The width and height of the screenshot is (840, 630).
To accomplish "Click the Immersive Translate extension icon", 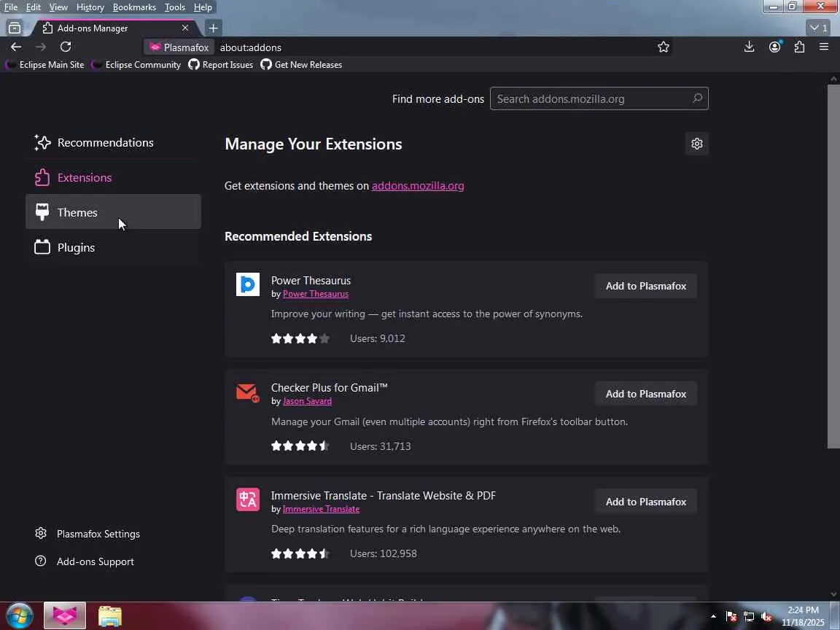I will coord(247,499).
